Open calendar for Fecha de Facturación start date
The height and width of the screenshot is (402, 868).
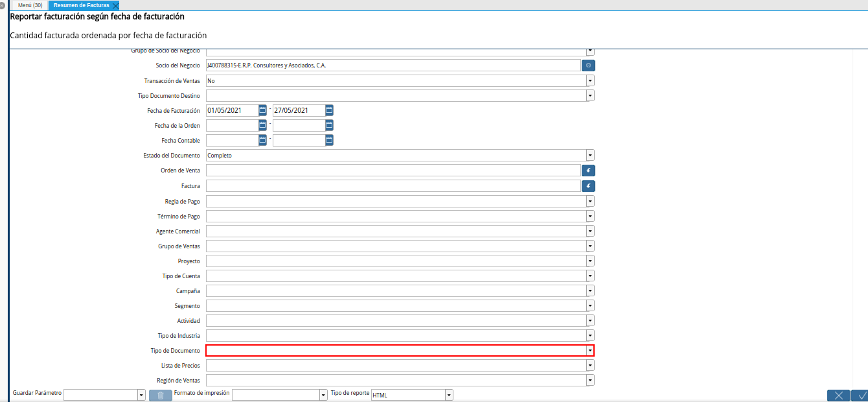tap(262, 110)
